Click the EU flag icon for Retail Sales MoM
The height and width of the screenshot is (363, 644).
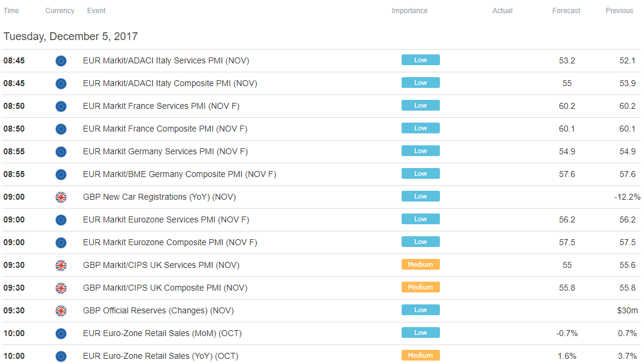(x=61, y=334)
